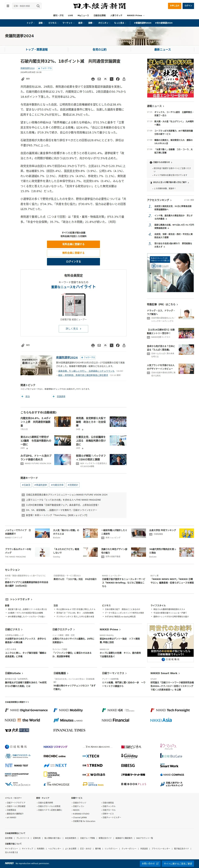Click 有料会員に登録する button
This screenshot has height=868, width=199.
(x=73, y=244)
